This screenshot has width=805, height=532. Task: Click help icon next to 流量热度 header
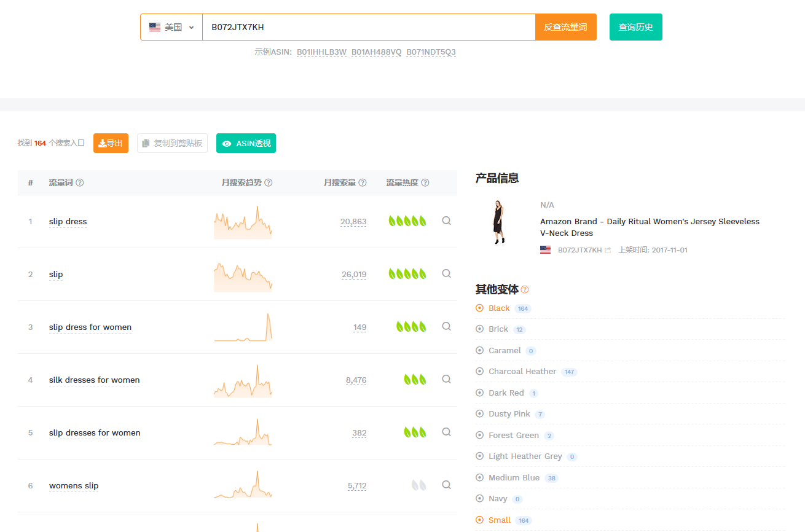[425, 182]
